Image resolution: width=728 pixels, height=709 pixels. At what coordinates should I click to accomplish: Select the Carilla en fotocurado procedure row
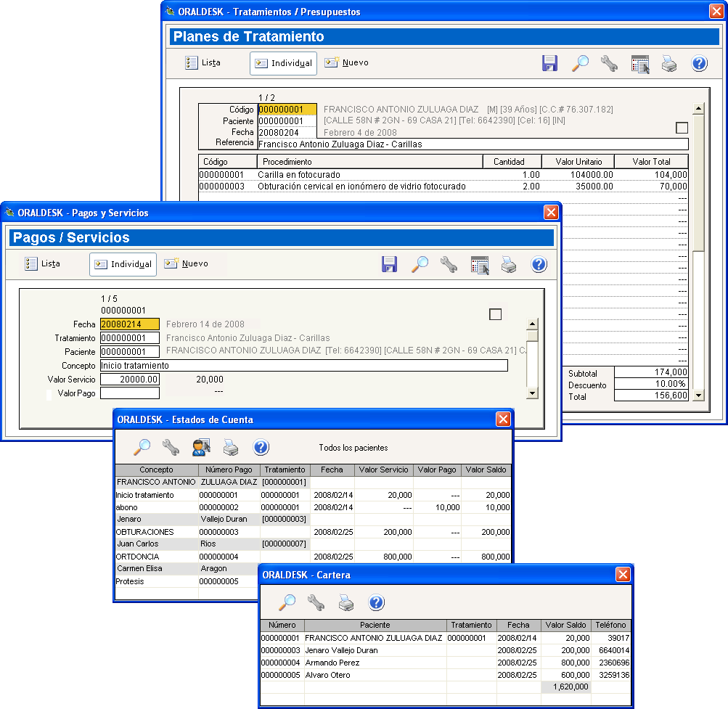tap(443, 175)
